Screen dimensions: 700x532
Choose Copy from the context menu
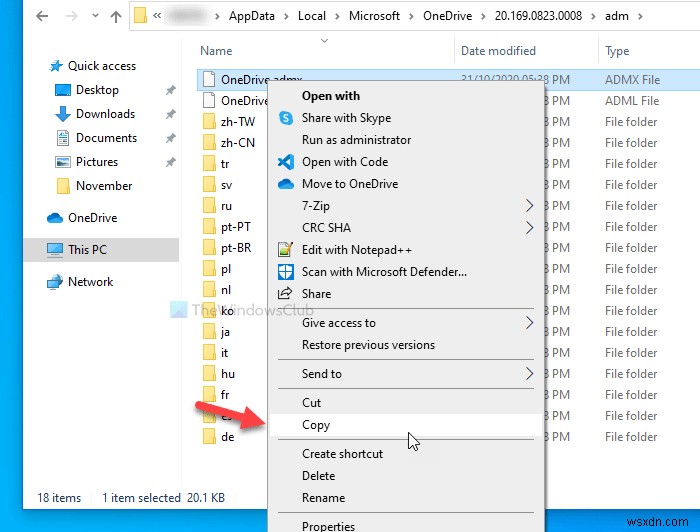point(316,425)
